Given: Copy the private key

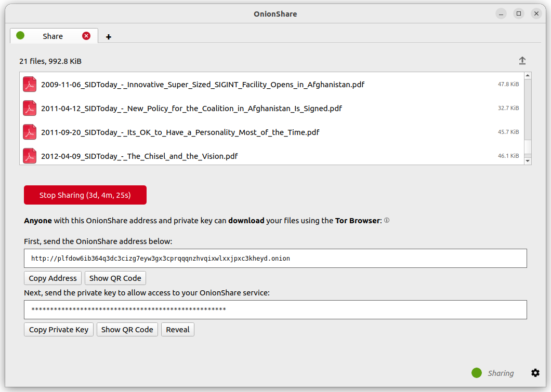Looking at the screenshot, I should (59, 330).
